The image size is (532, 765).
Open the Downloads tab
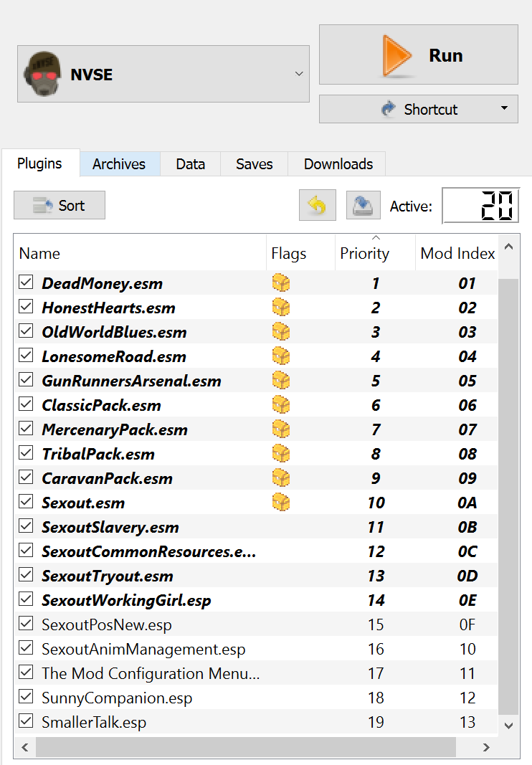pos(338,164)
